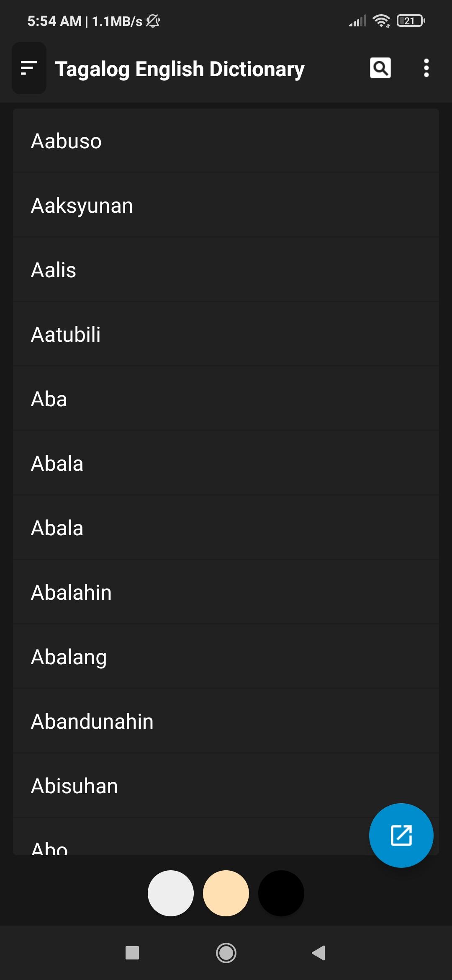452x980 pixels.
Task: Open the navigation drawer menu icon
Action: click(29, 68)
